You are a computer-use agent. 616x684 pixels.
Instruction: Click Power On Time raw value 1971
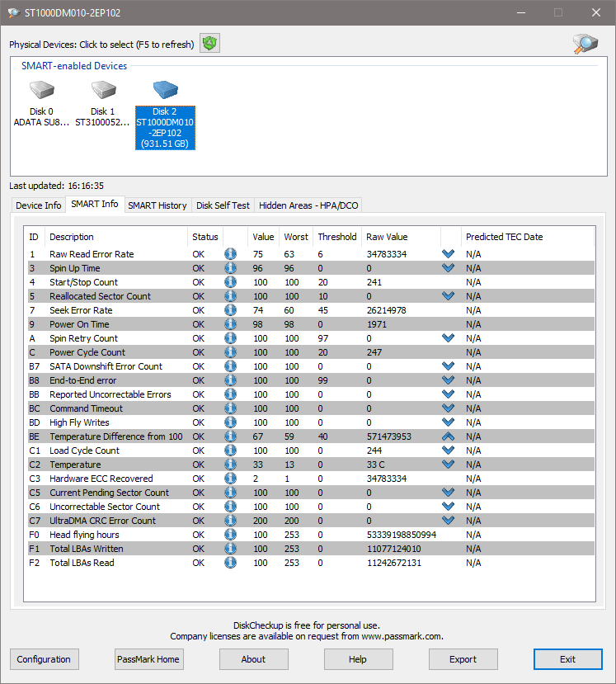pos(377,324)
